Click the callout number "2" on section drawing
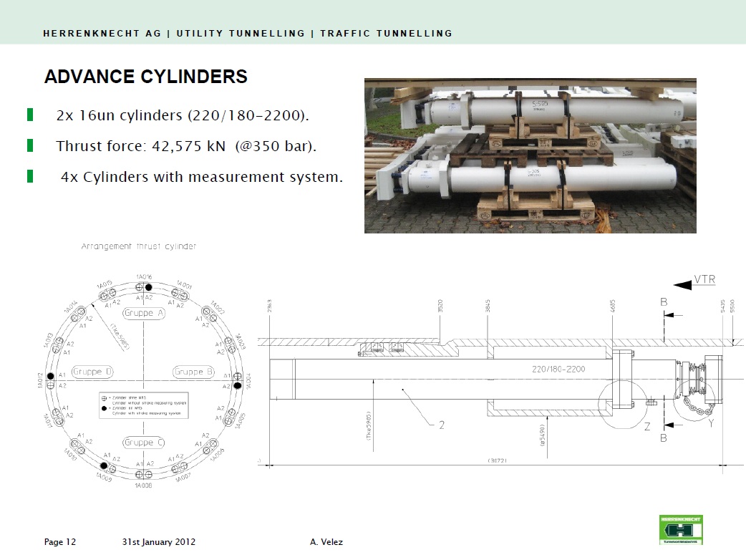The width and height of the screenshot is (746, 560). pos(442,425)
